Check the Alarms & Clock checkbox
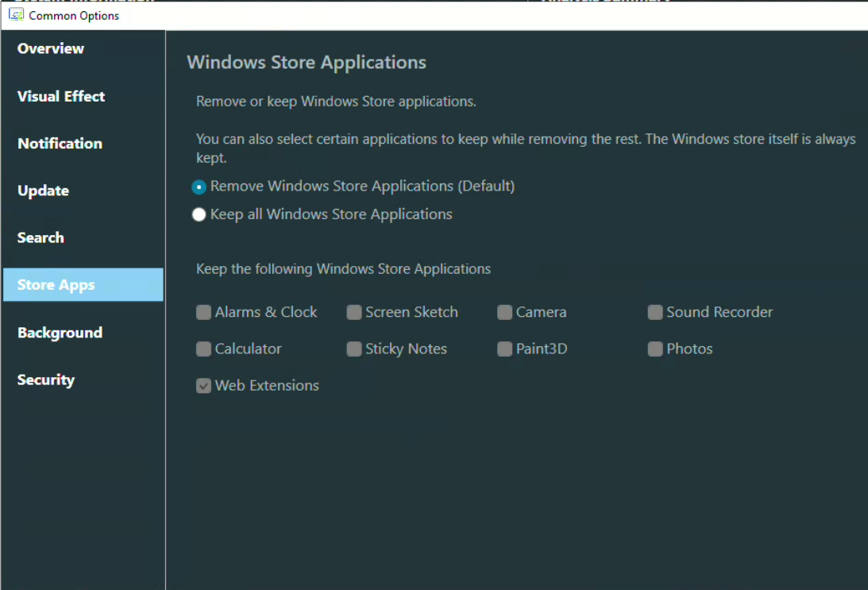The image size is (868, 590). coord(204,313)
